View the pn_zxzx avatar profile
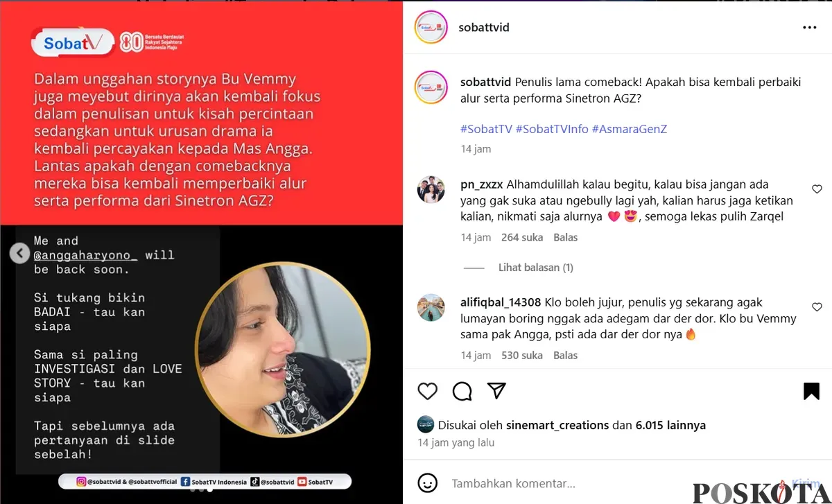This screenshot has height=504, width=832. click(x=431, y=189)
